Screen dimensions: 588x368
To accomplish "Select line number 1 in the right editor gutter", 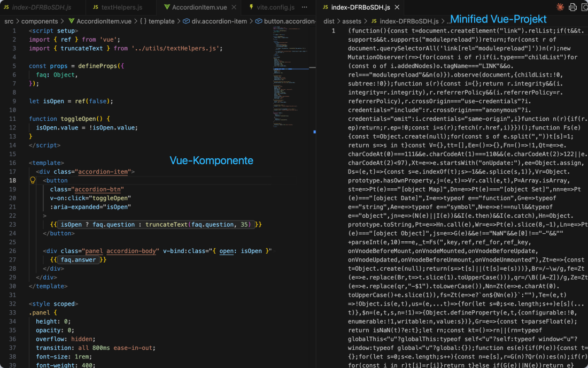I will click(334, 31).
